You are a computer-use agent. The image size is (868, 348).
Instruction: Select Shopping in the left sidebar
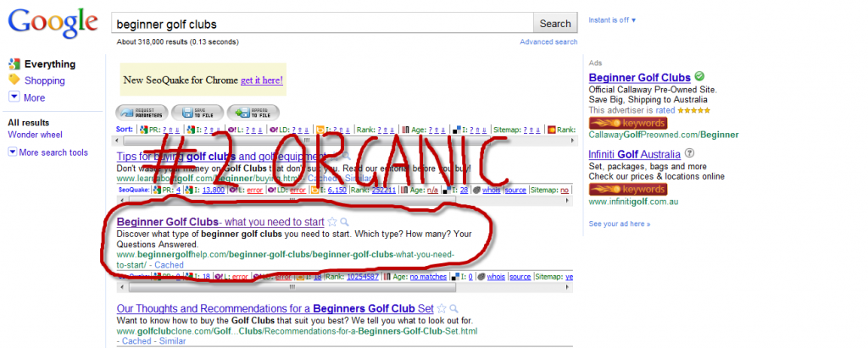(44, 80)
